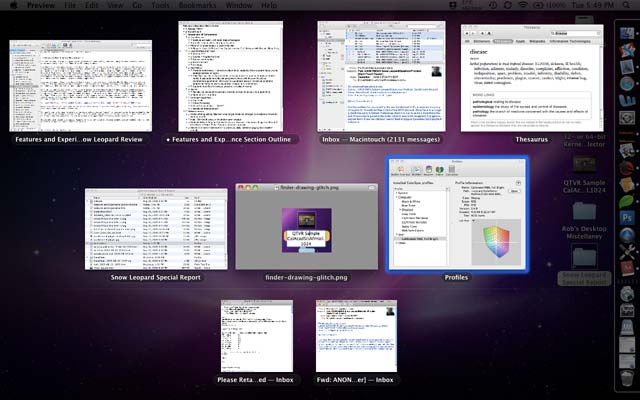Open the File menu

pos(70,5)
